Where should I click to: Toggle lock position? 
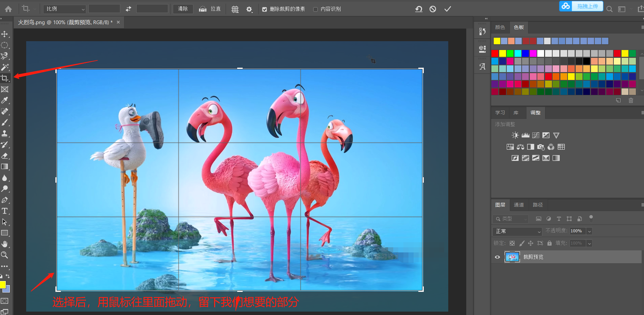tap(530, 243)
